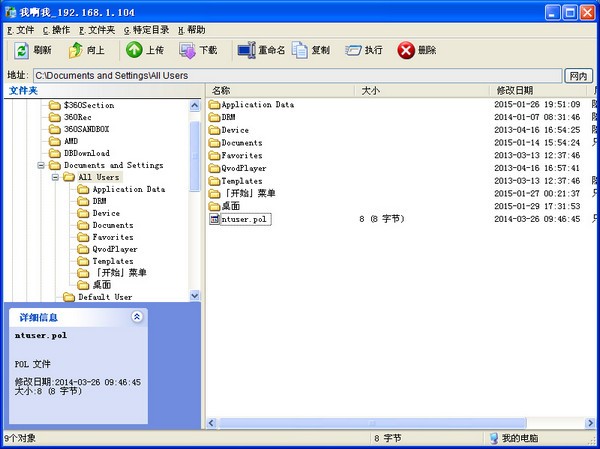Click DRM folder icon in file list

coord(215,117)
